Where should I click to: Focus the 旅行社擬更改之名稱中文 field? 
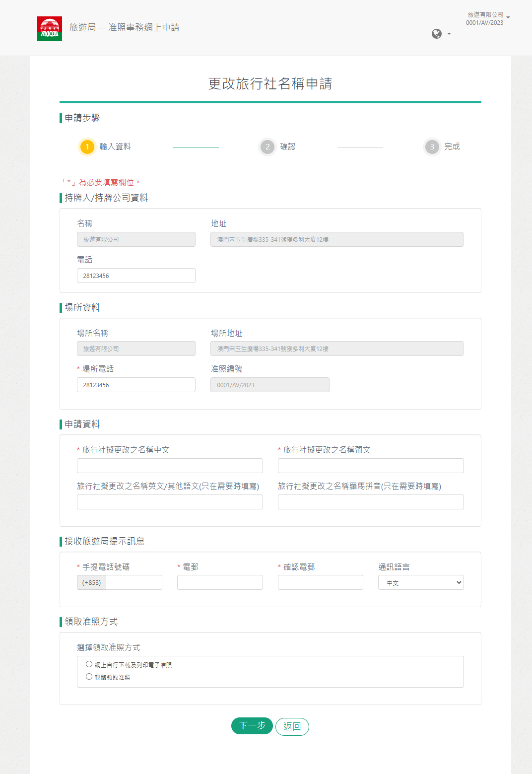coord(170,466)
